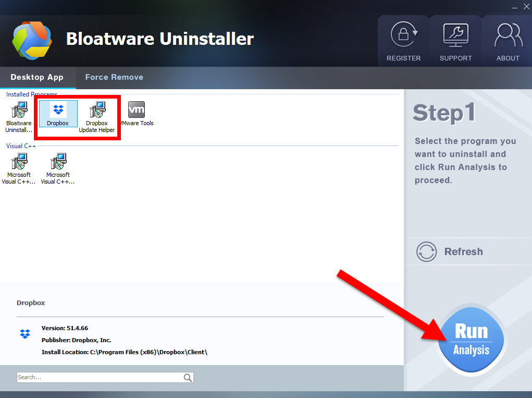
Task: Close the Bloatware Uninstaller window
Action: 527,7
